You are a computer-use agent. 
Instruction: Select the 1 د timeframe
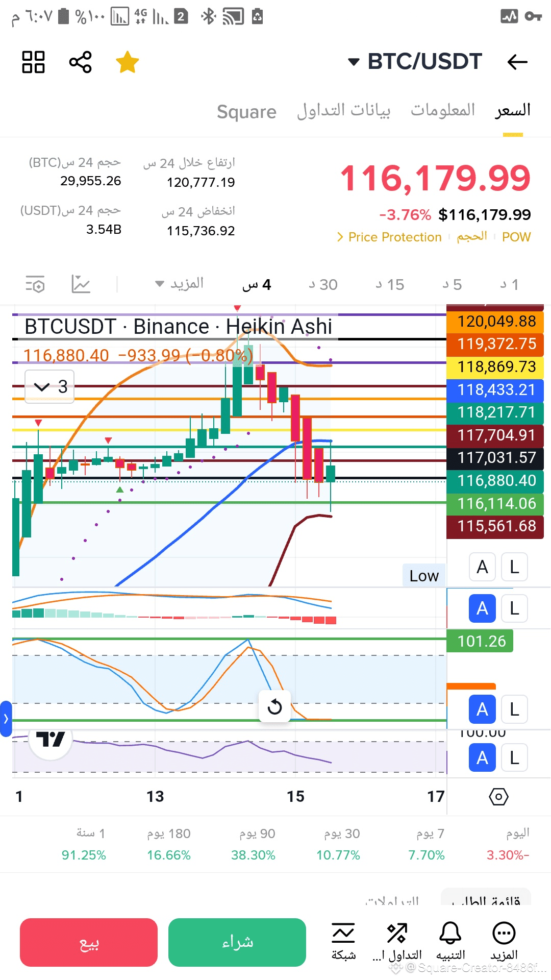(510, 285)
